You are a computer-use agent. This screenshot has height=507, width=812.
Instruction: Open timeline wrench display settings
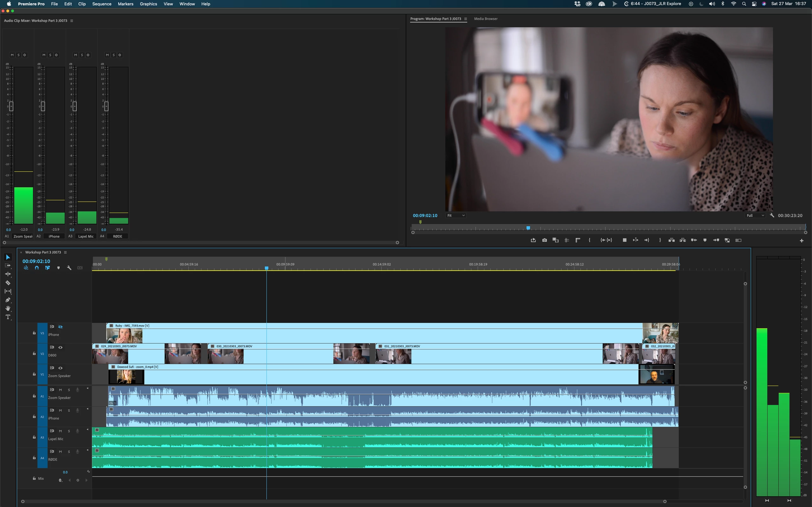(69, 267)
